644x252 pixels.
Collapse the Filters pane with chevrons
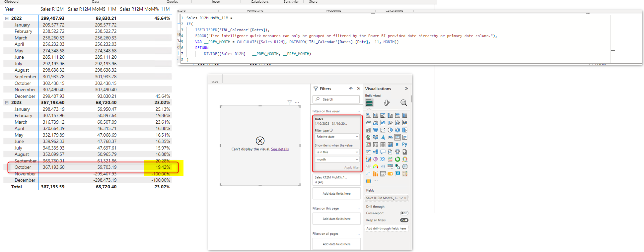click(359, 89)
